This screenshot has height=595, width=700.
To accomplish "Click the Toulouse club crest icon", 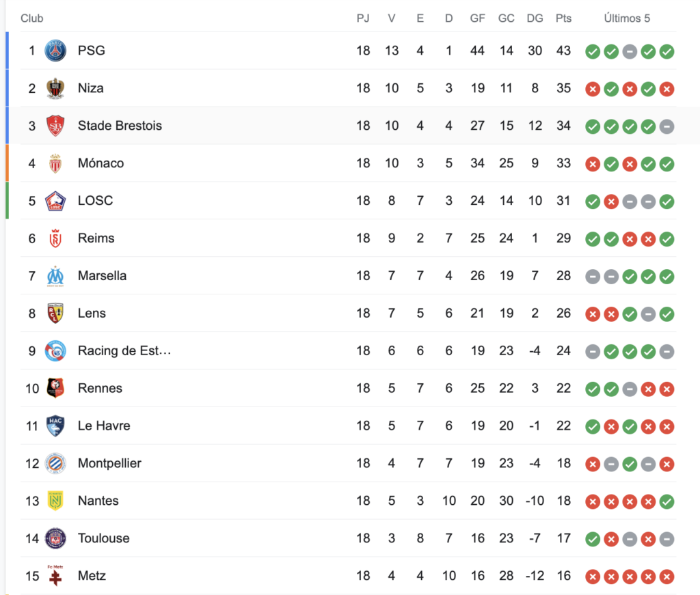I will (x=55, y=538).
